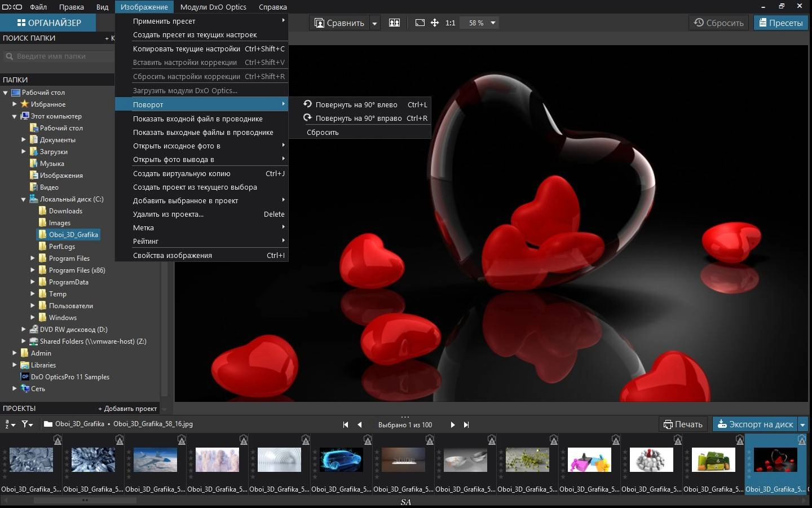This screenshot has height=508, width=812.
Task: Jump to the last image
Action: [x=466, y=425]
